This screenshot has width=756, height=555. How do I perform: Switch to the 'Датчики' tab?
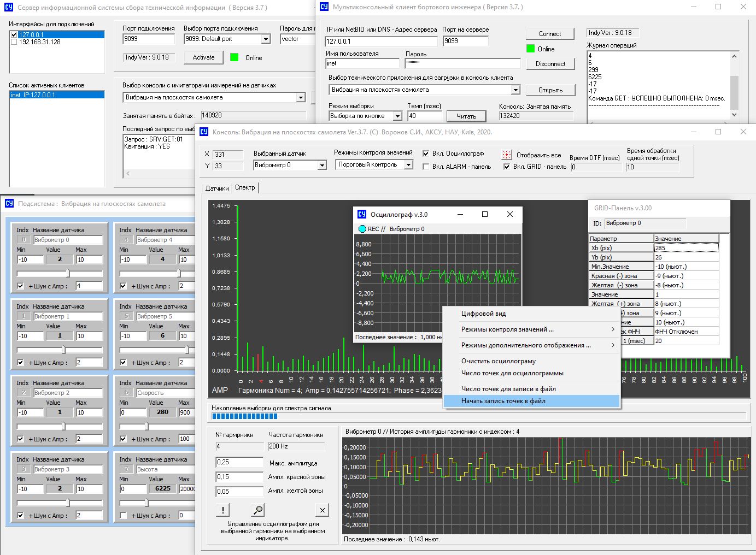(x=217, y=188)
